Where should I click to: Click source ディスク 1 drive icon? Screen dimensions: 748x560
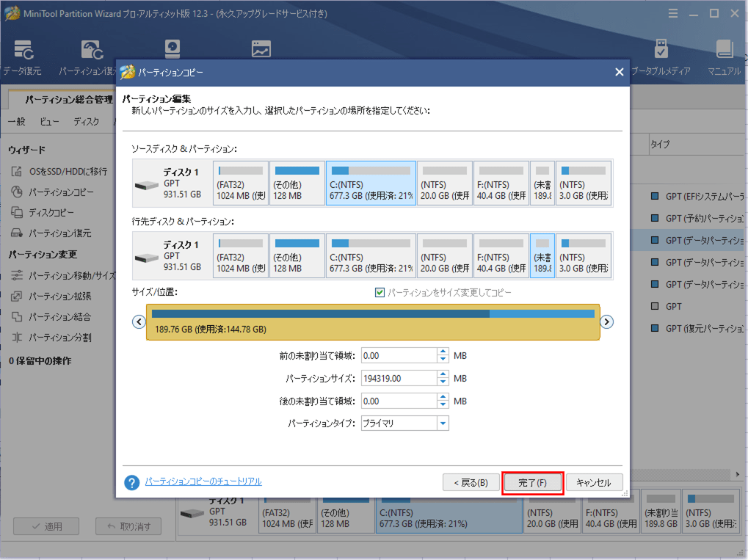coord(147,185)
